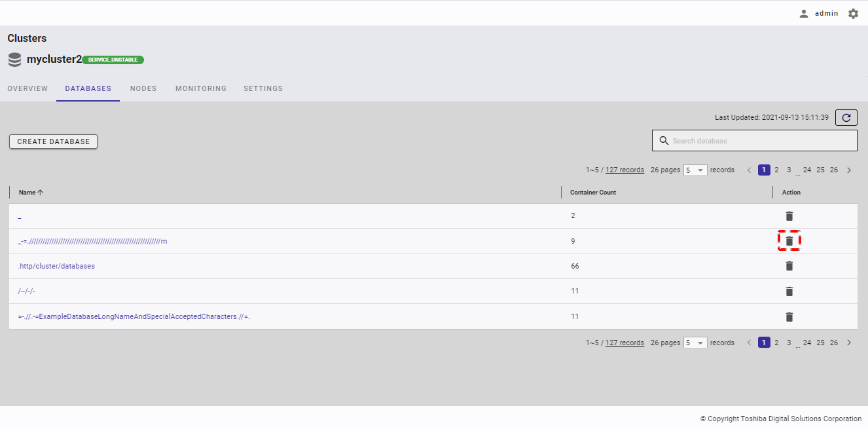Go to next page using top chevron
Image resolution: width=868 pixels, height=431 pixels.
[x=849, y=170]
